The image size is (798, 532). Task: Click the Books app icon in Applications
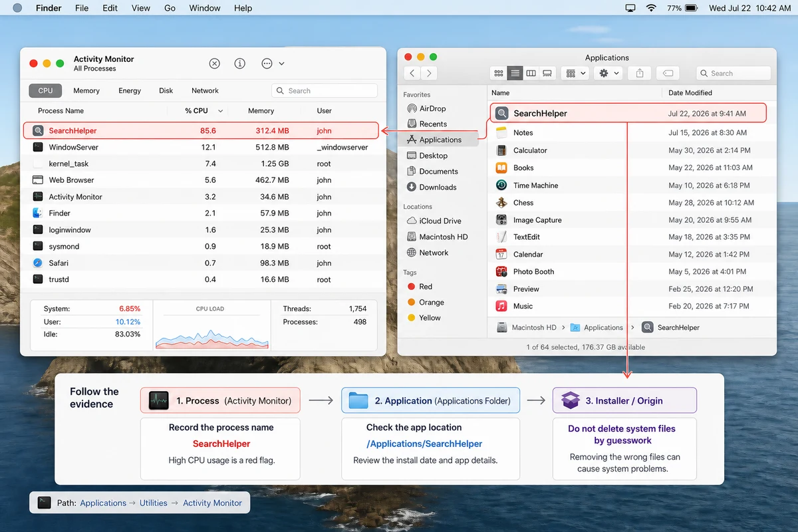[501, 168]
